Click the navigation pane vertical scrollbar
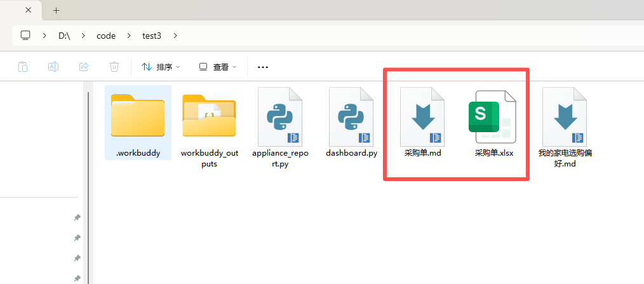 point(88,187)
